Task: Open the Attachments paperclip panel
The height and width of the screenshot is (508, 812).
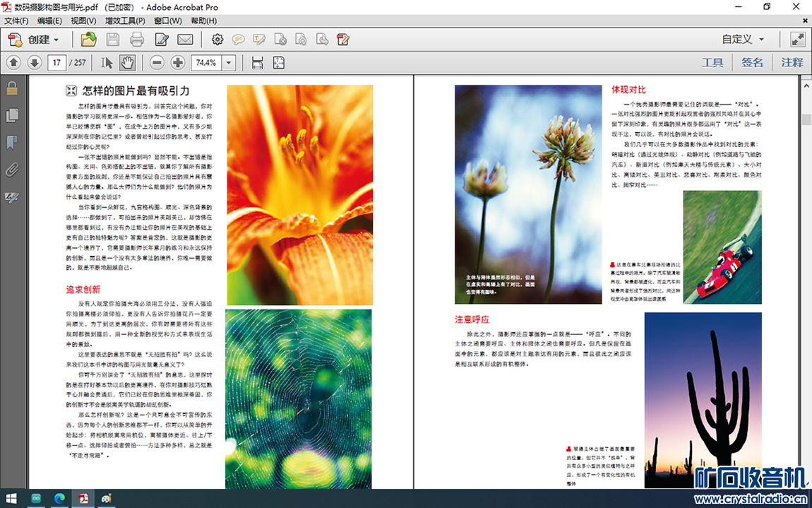Action: tap(12, 170)
